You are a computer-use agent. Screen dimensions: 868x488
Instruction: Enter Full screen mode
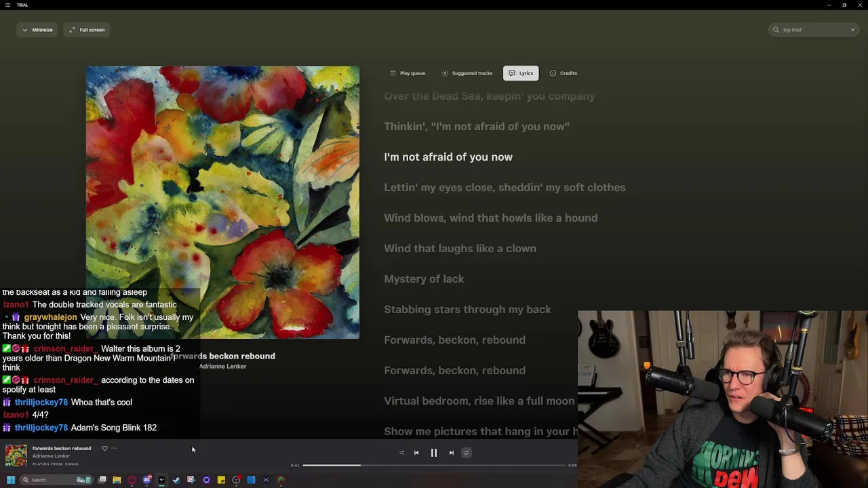click(x=87, y=30)
